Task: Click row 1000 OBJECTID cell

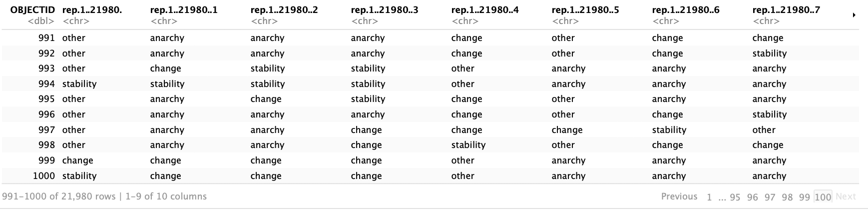Action: (x=44, y=176)
